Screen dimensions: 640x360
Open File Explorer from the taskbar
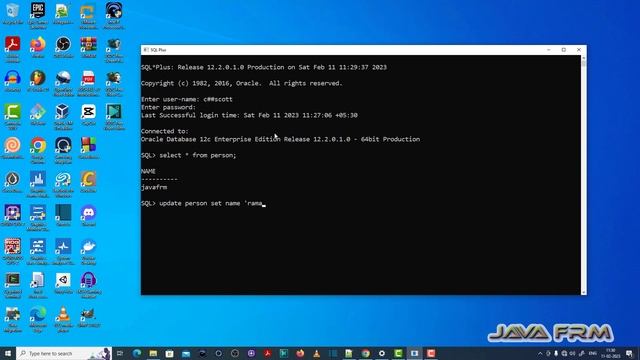coord(153,353)
